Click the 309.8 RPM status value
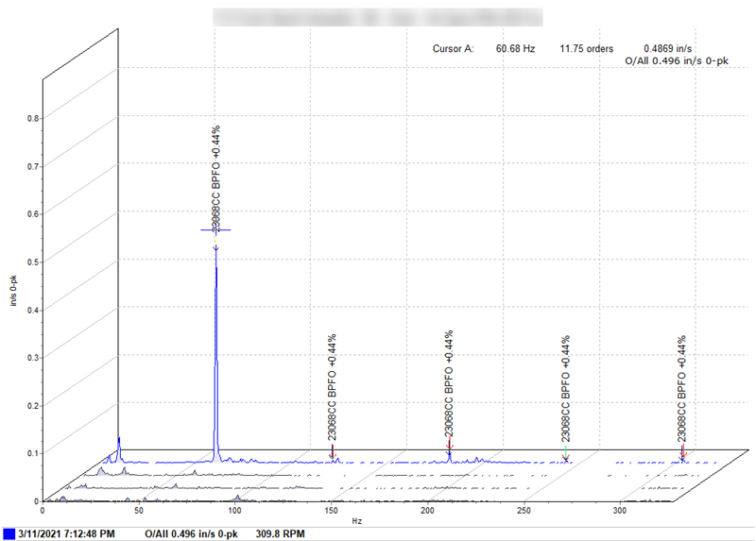 (x=280, y=533)
